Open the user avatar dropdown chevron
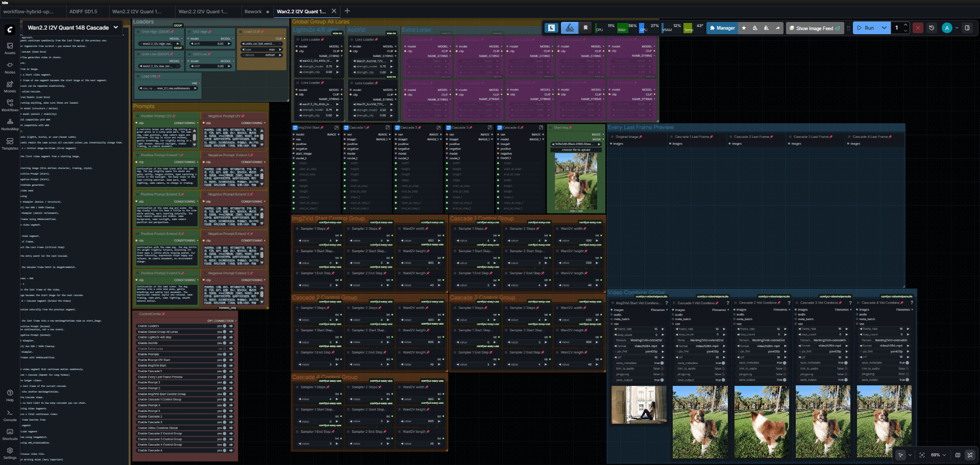Screen dimensions: 980x465 (x=957, y=28)
